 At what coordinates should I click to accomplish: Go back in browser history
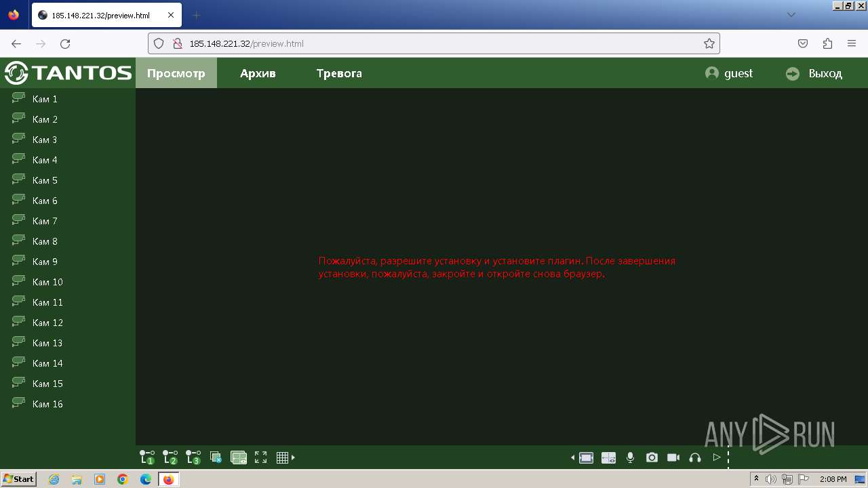coord(16,43)
